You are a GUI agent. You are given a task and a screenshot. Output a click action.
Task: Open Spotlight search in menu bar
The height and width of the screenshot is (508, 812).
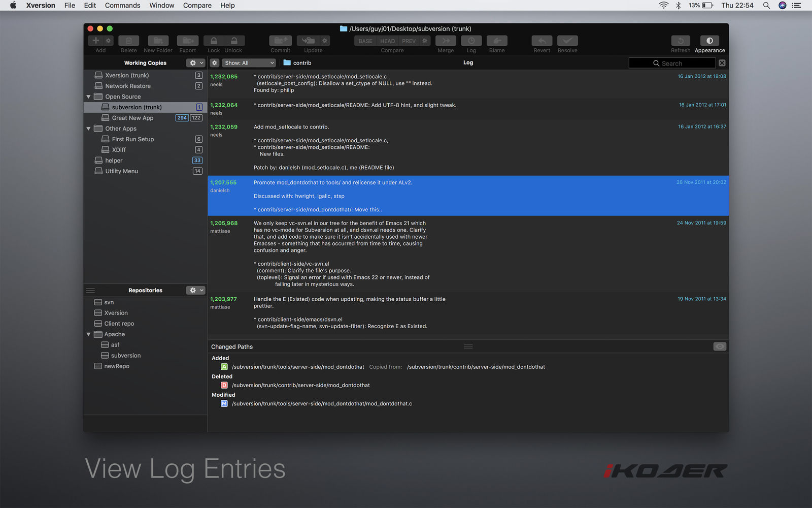(766, 5)
